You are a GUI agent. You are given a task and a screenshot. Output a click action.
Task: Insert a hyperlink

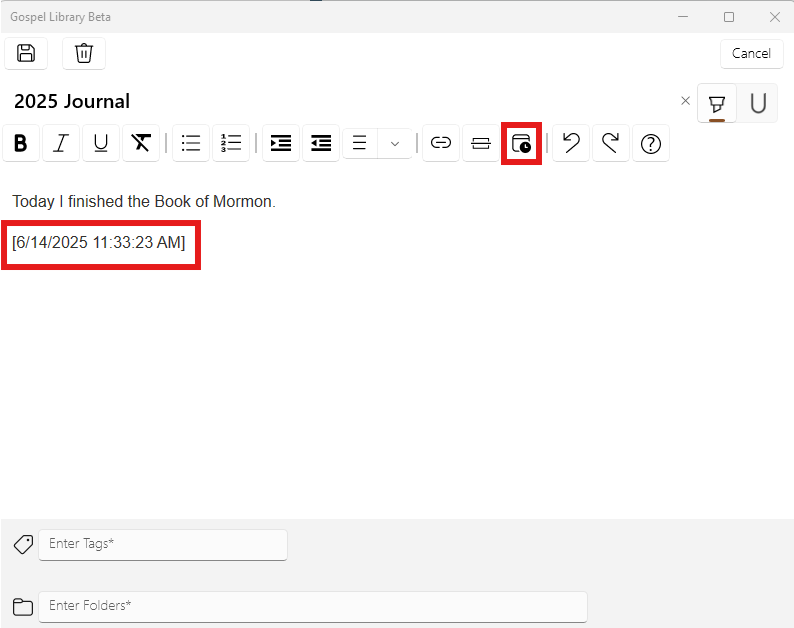point(441,143)
